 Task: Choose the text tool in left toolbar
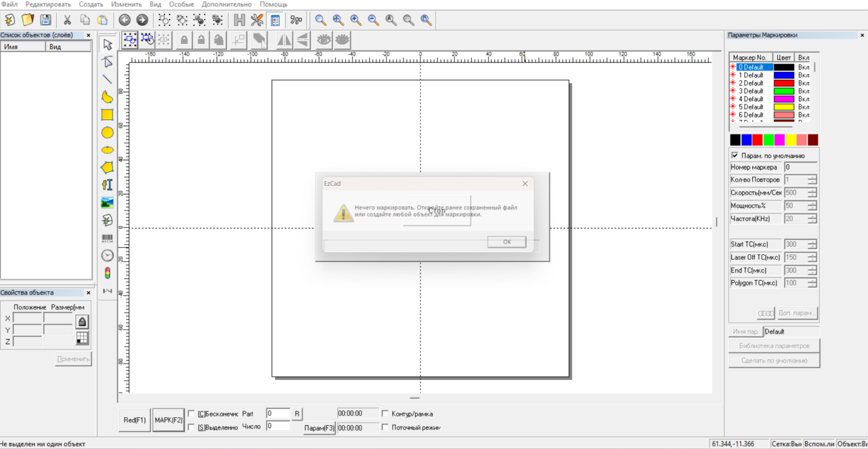coord(107,185)
